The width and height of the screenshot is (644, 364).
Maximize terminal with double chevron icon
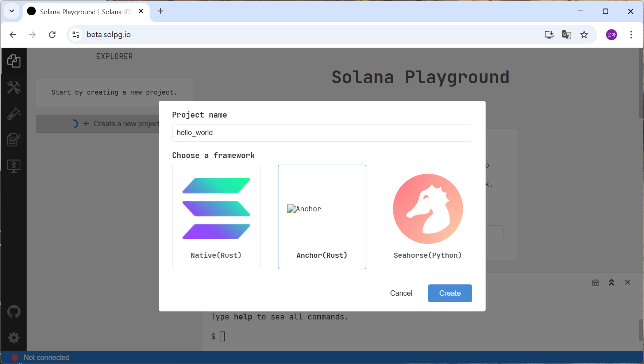coord(612,282)
